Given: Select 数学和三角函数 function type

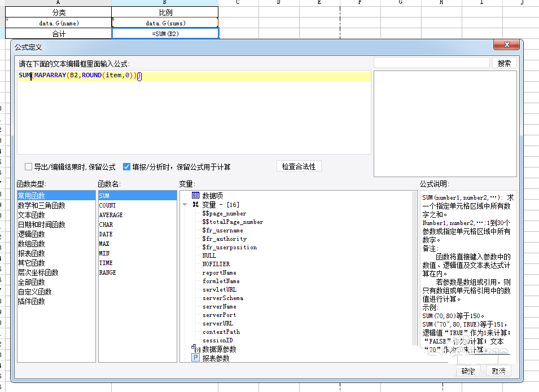Looking at the screenshot, I should tap(41, 205).
